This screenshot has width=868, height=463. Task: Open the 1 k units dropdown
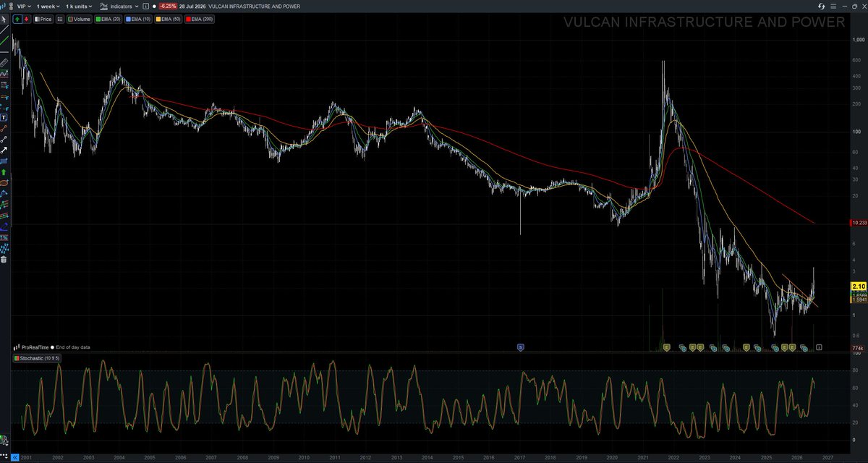click(79, 7)
